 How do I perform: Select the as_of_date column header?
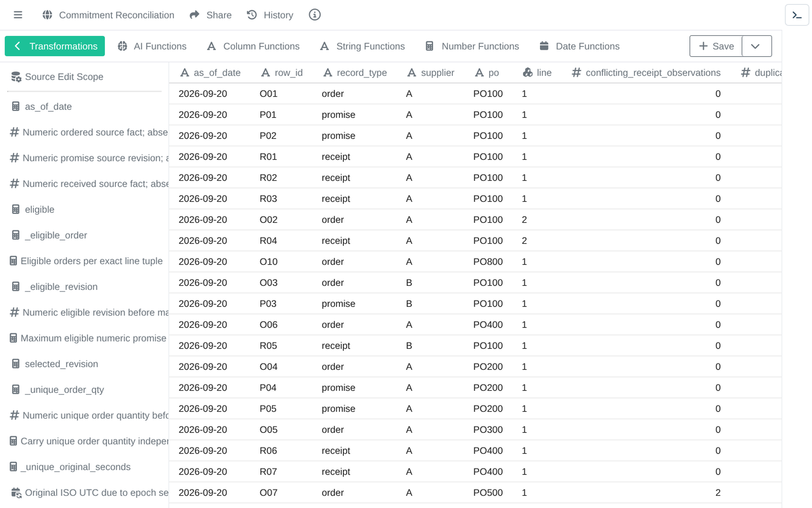[210, 72]
